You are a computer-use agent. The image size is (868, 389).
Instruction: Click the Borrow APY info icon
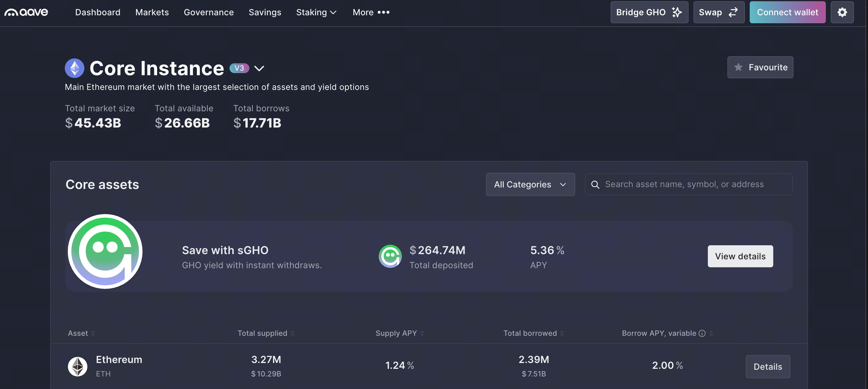click(702, 333)
